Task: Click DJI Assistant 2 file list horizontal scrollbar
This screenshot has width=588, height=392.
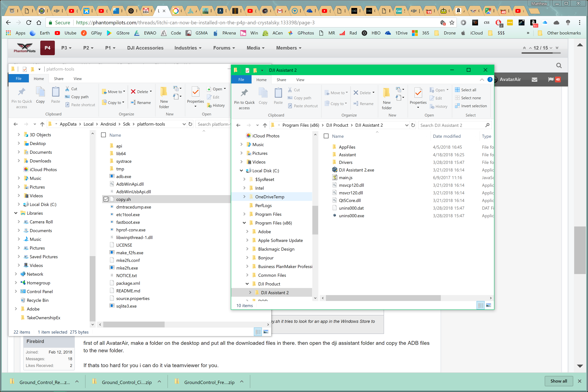Action: pos(383,298)
